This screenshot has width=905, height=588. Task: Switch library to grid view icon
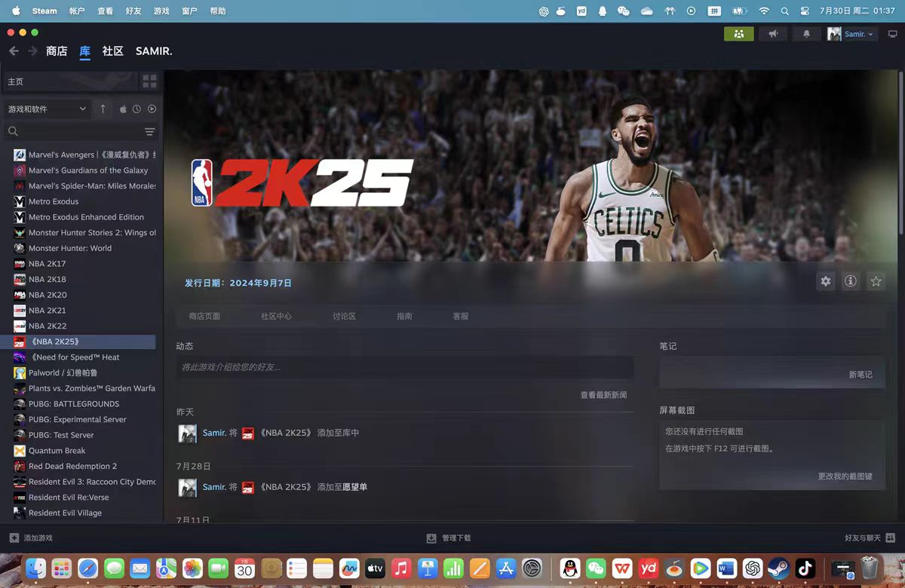click(x=149, y=81)
